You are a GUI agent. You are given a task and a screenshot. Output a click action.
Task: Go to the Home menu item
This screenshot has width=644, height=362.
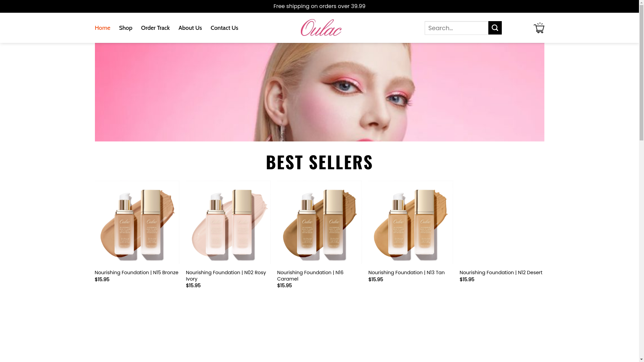(x=102, y=28)
